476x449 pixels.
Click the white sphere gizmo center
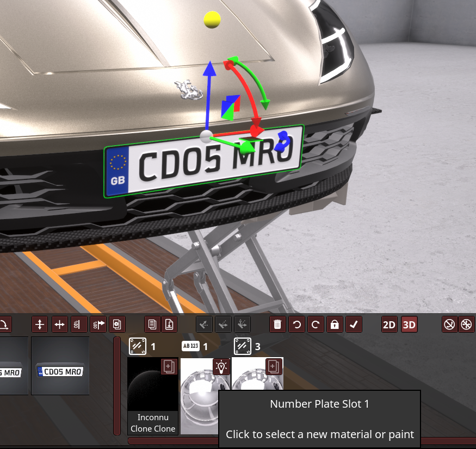tap(206, 136)
